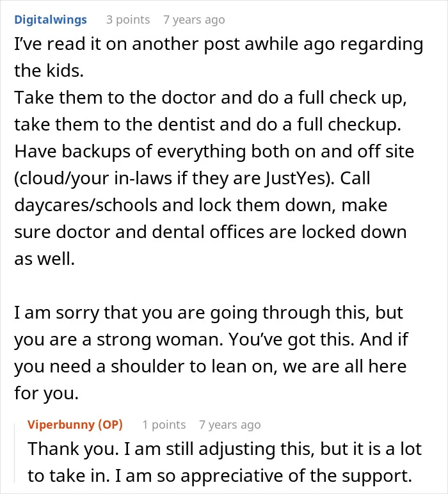Image resolution: width=448 pixels, height=494 pixels.
Task: Collapse Viperbunny's reply via the thread line
Action: 15,453
